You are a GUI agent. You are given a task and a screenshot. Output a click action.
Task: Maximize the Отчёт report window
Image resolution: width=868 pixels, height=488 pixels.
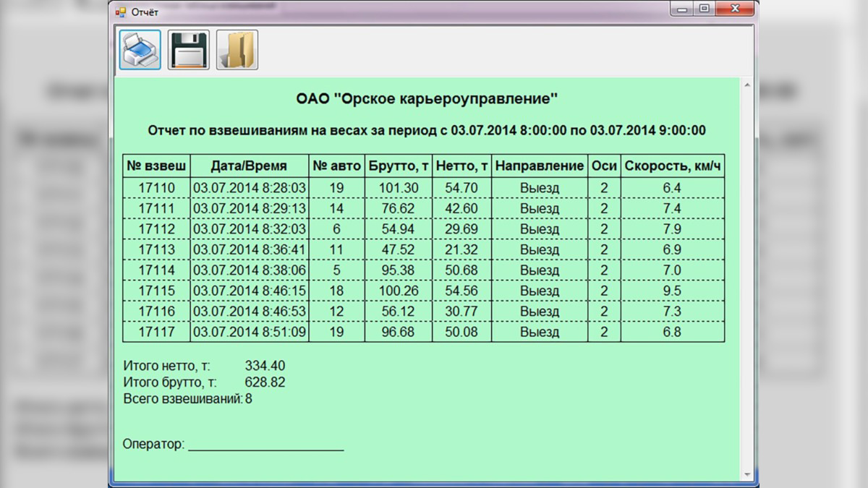703,9
